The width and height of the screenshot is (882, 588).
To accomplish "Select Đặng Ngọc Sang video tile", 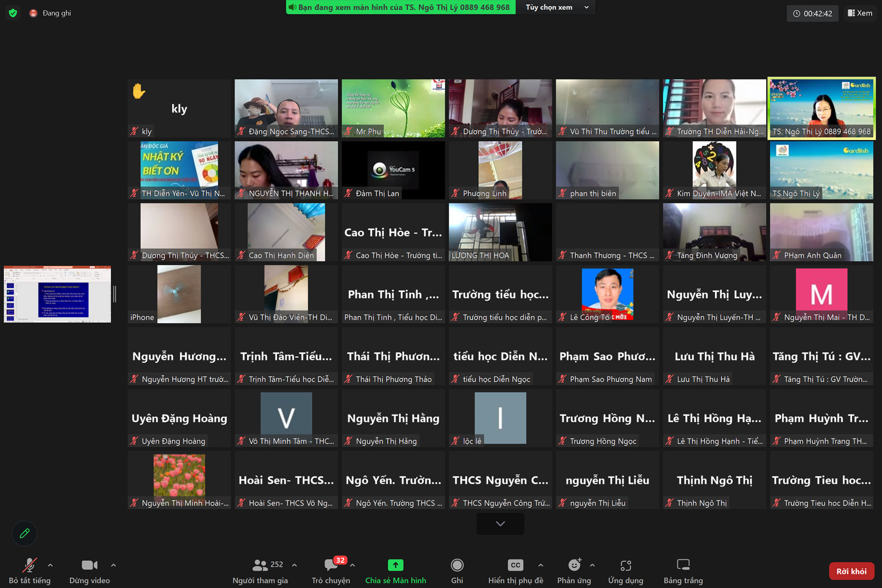I will click(286, 108).
